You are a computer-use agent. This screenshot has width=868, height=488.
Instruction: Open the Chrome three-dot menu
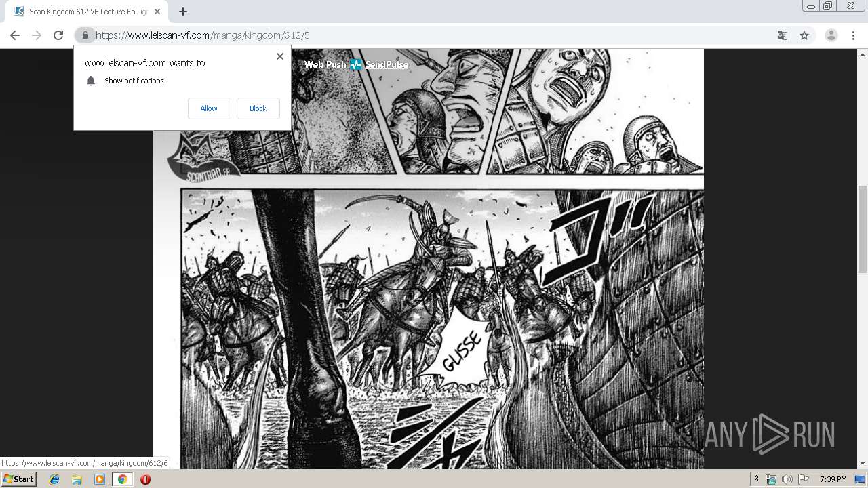[854, 35]
